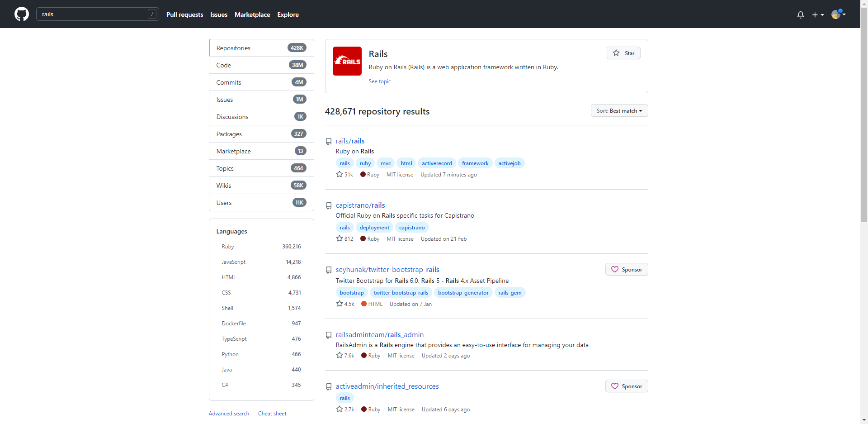Filter results by Python language
868x424 pixels.
click(261, 354)
